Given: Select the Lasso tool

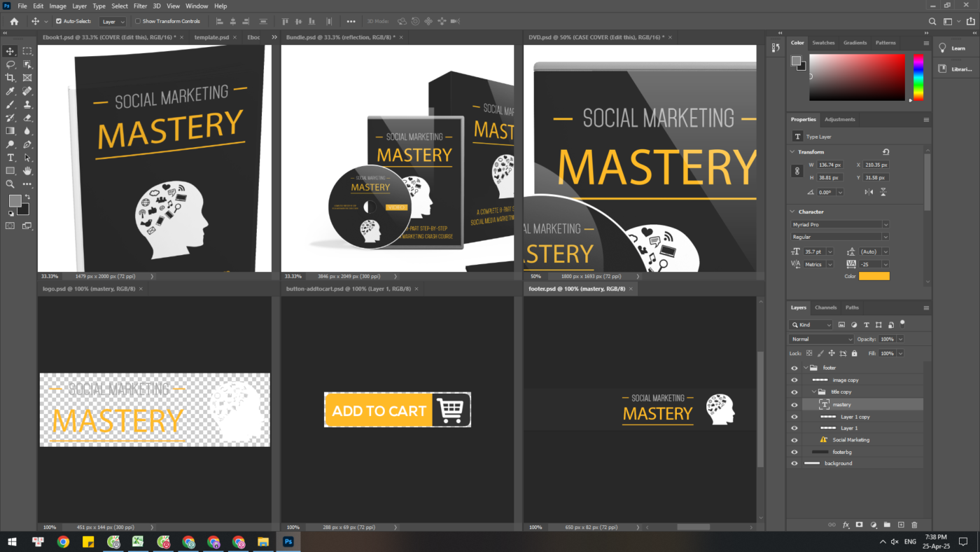Looking at the screenshot, I should click(x=10, y=64).
